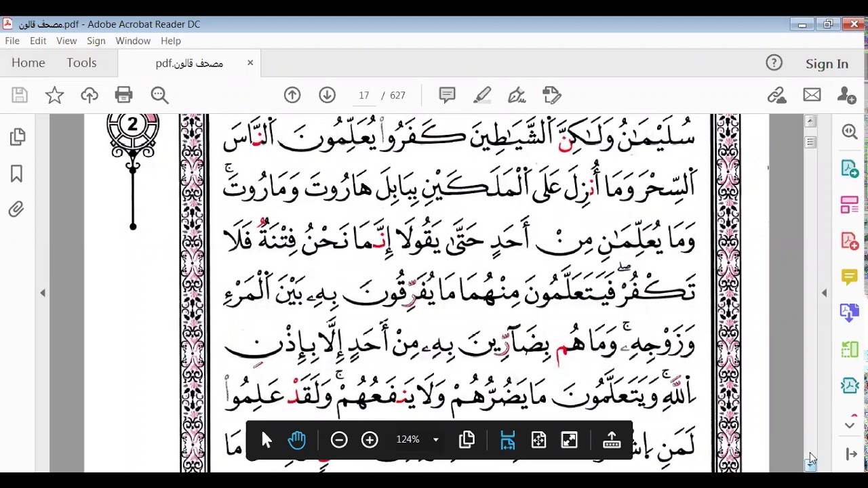This screenshot has width=868, height=488.
Task: Open Organize Pages tool in right pane
Action: click(850, 205)
